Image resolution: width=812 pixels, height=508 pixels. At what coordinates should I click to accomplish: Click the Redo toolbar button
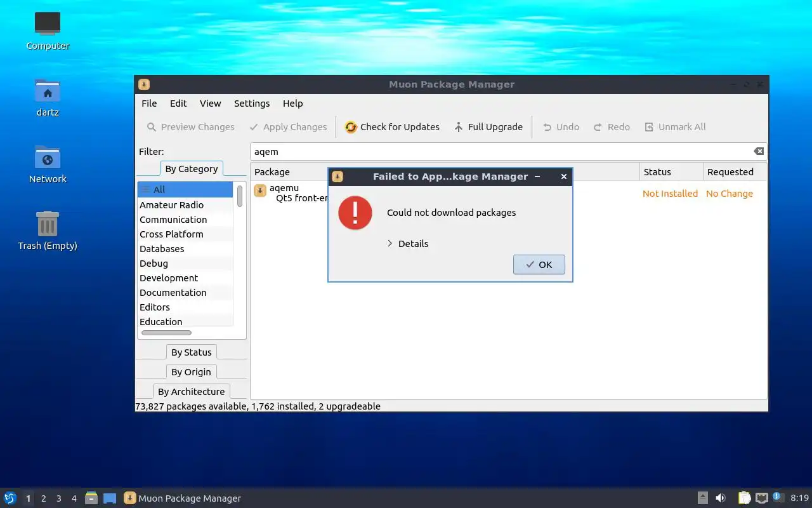point(612,127)
